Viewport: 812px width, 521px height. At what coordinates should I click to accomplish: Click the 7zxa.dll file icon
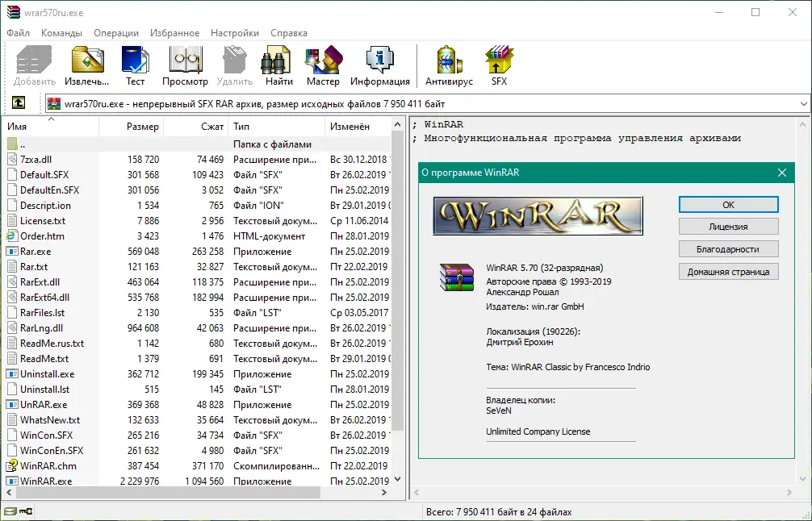click(12, 160)
